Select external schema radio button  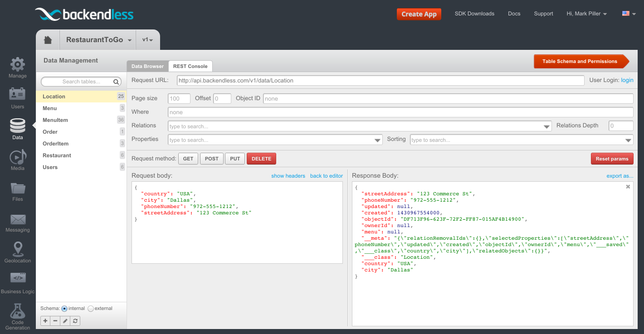point(91,309)
